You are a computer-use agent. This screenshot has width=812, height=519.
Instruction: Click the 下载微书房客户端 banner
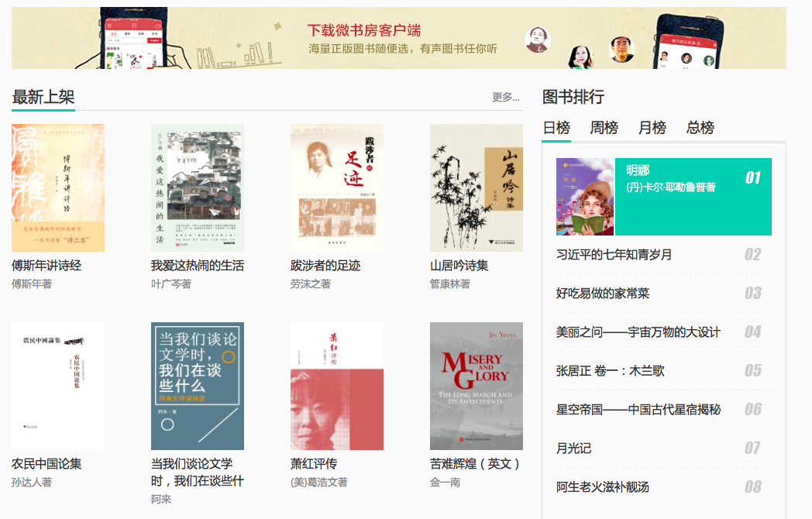399,38
